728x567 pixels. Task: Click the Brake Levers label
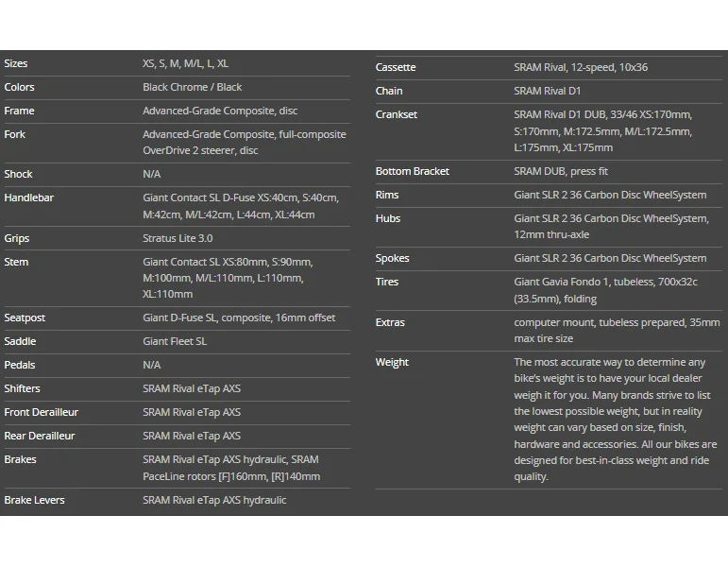pos(34,500)
